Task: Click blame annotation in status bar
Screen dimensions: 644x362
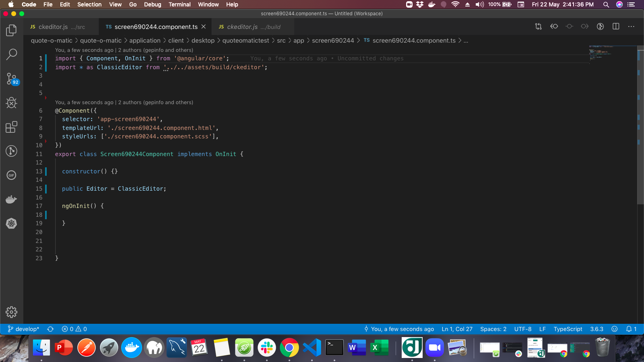Action: click(399, 329)
